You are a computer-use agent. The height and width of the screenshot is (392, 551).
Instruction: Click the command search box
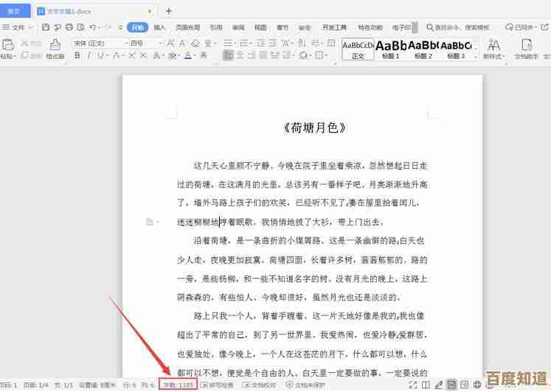tap(458, 27)
